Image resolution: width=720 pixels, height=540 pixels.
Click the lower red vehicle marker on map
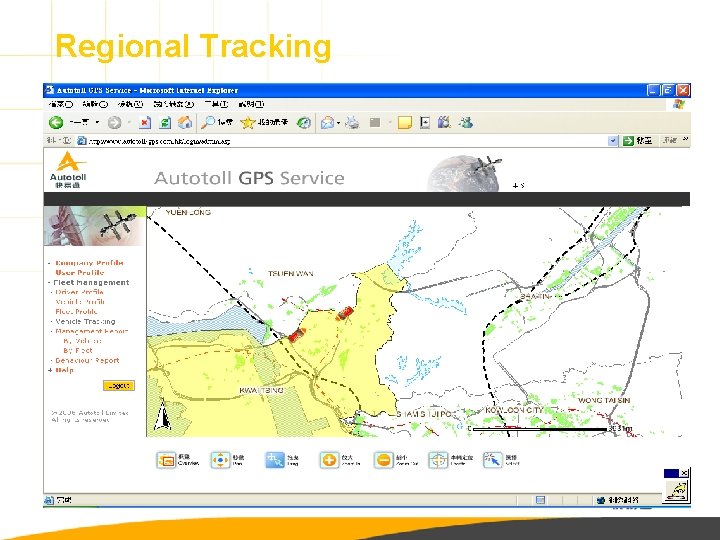click(297, 335)
